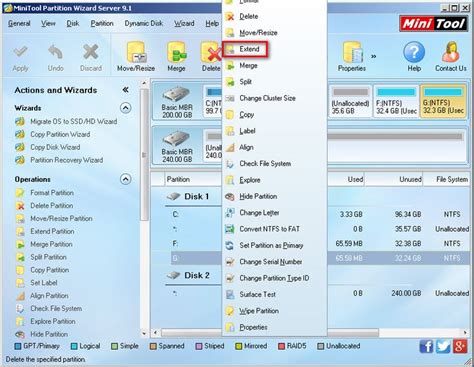This screenshot has height=367, width=474.
Task: Select Change Serial Number in context menu
Action: coord(274,262)
